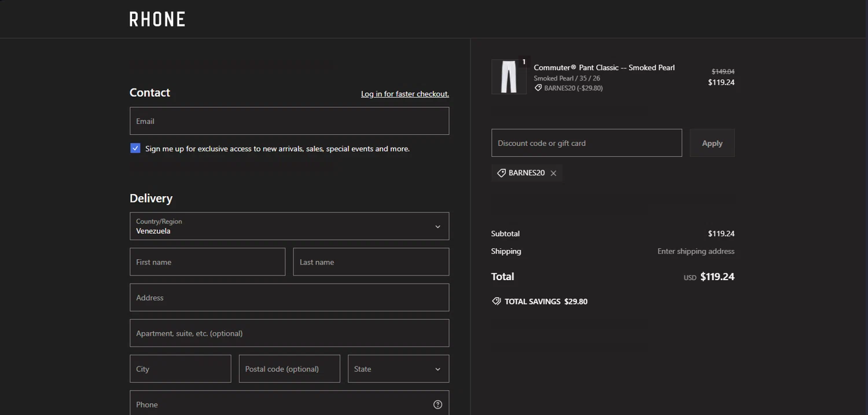Click the Postal code optional field
This screenshot has height=415, width=868.
coord(289,369)
